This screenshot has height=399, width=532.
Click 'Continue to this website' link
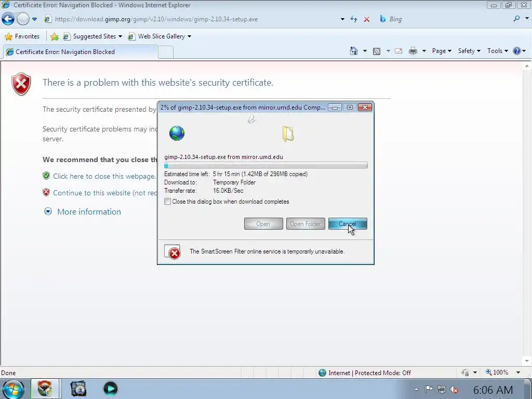(x=105, y=193)
